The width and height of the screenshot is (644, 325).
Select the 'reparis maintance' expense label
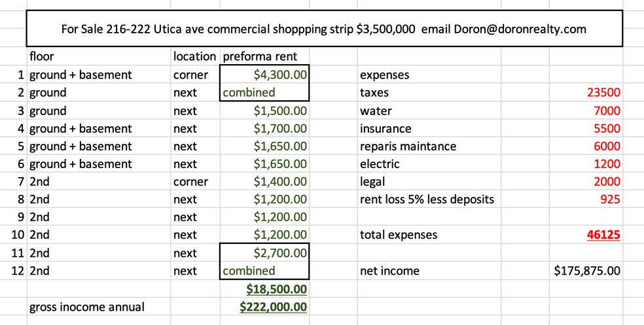[408, 146]
